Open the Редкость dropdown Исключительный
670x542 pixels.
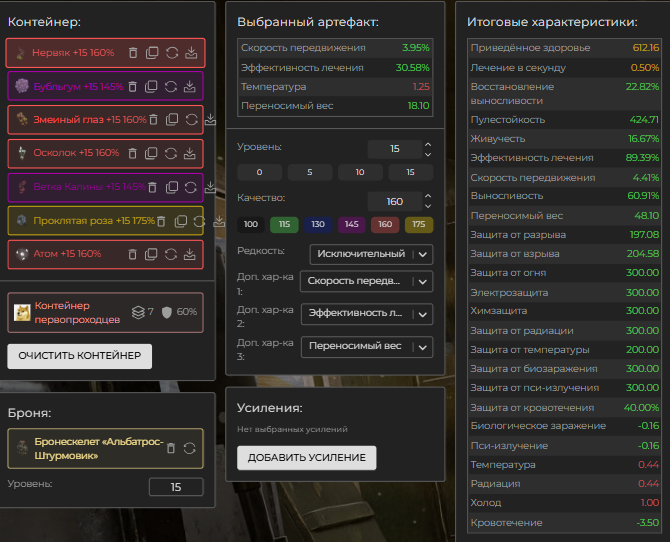[x=371, y=254]
